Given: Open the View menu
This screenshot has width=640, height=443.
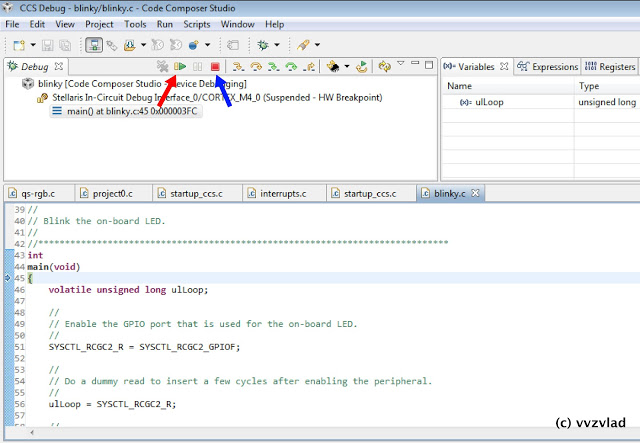Looking at the screenshot, I should click(x=65, y=24).
